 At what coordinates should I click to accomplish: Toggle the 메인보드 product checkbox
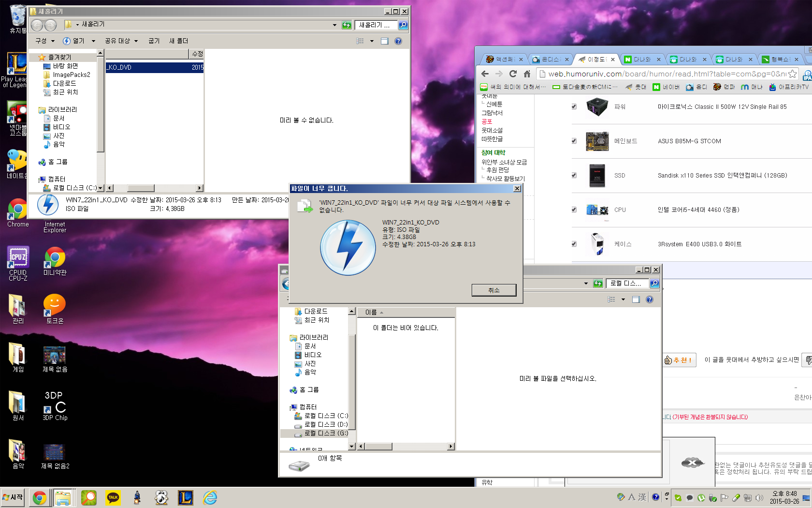pos(574,141)
